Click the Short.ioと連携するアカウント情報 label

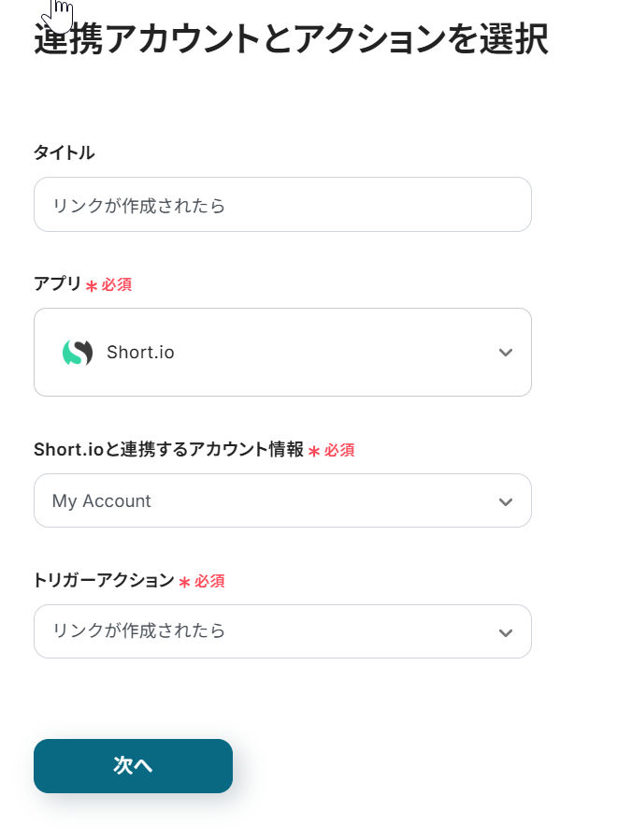tap(168, 450)
